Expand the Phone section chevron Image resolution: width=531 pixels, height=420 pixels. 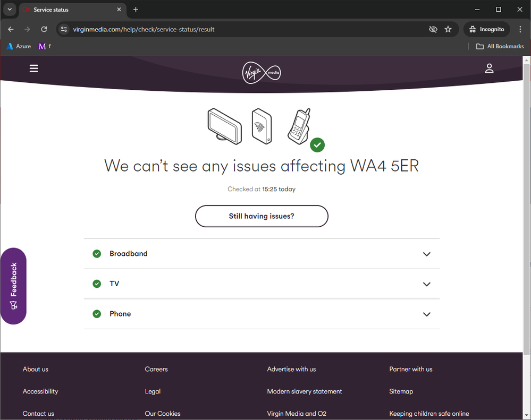(x=427, y=314)
